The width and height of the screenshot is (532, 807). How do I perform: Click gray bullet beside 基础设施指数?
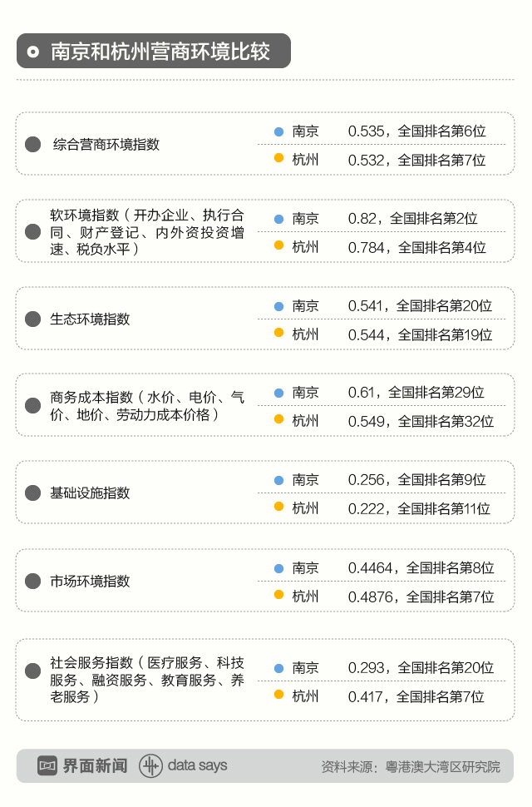click(x=33, y=493)
